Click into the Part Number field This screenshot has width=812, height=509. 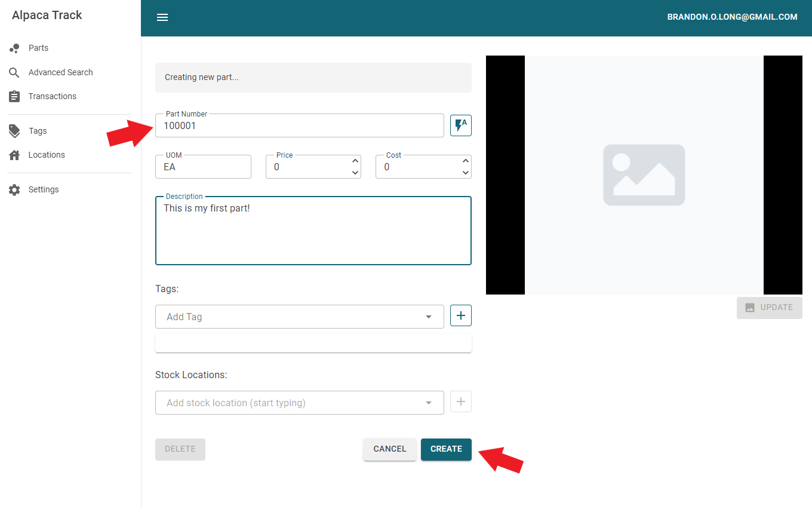(299, 125)
